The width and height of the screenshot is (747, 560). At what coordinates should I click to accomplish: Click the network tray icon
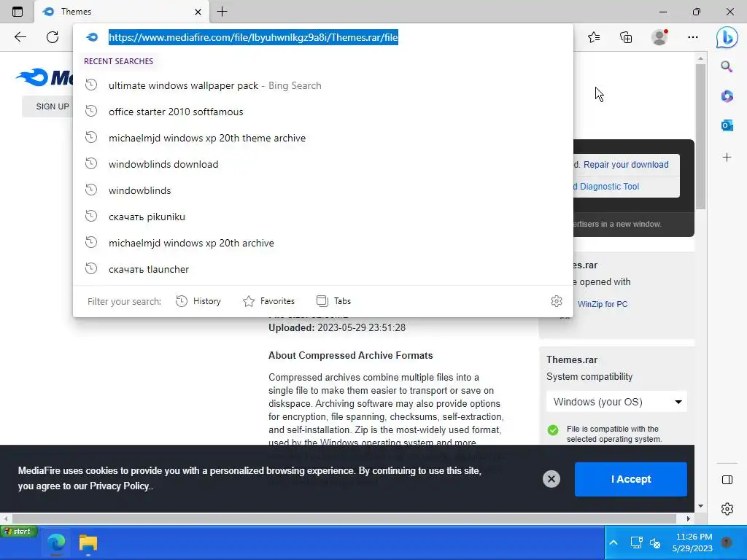[x=636, y=542]
